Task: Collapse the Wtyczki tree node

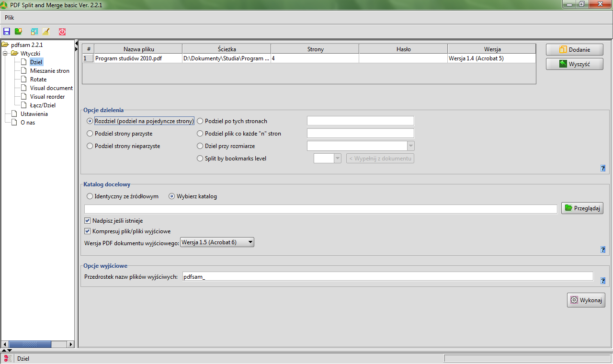Action: tap(5, 54)
